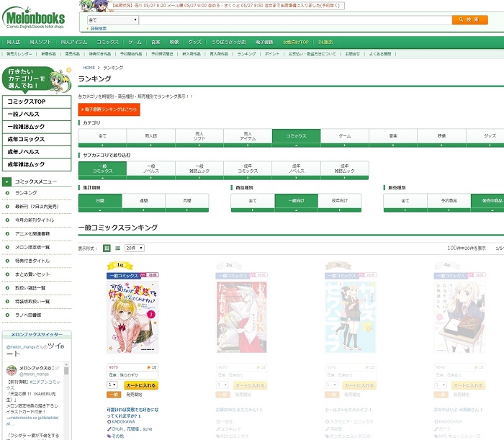This screenshot has height=440, width=504.
Task: Switch to list view display icon
Action: click(117, 248)
